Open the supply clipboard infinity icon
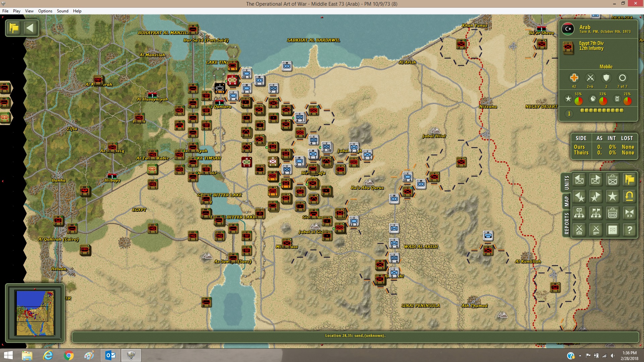Viewport: 644px width, 362px height. 612,213
